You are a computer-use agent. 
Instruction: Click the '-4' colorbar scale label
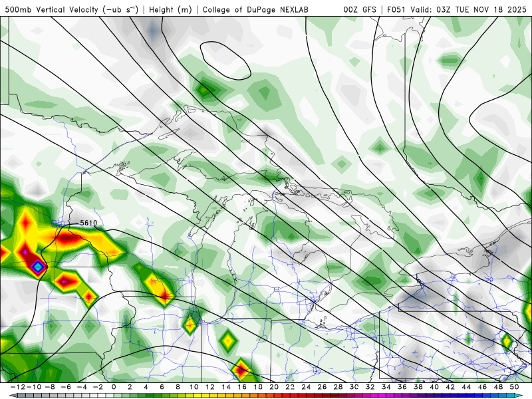pos(81,387)
